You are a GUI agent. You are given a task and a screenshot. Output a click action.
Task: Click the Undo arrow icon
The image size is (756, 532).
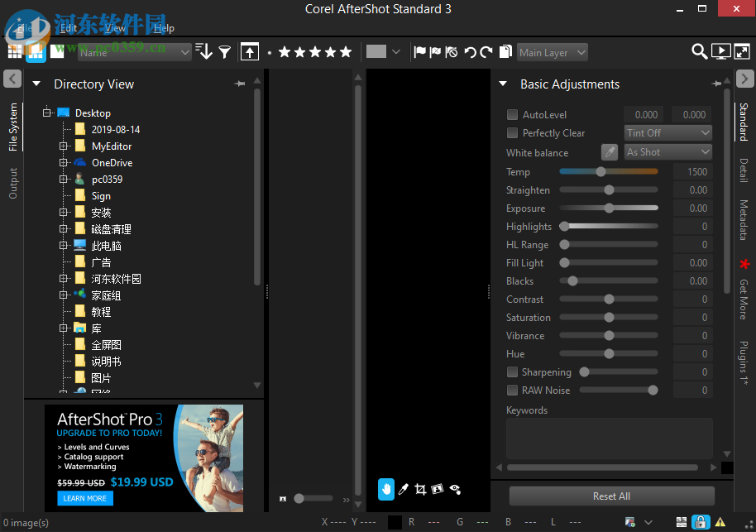click(x=470, y=50)
